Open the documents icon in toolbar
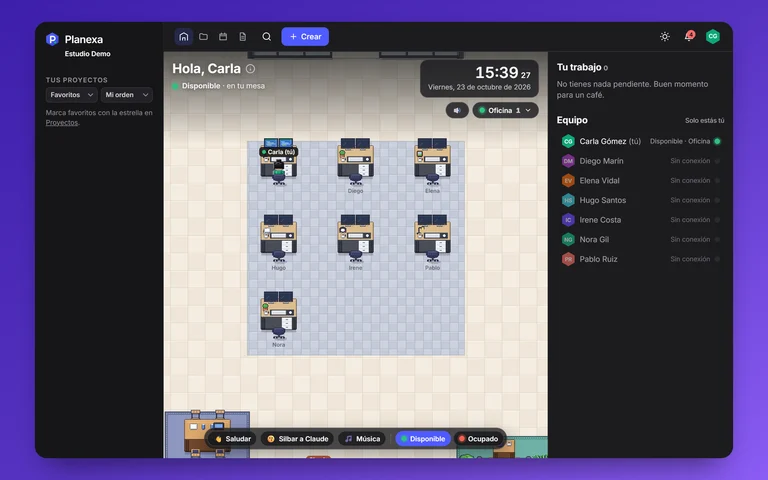This screenshot has width=768, height=480. (x=242, y=37)
